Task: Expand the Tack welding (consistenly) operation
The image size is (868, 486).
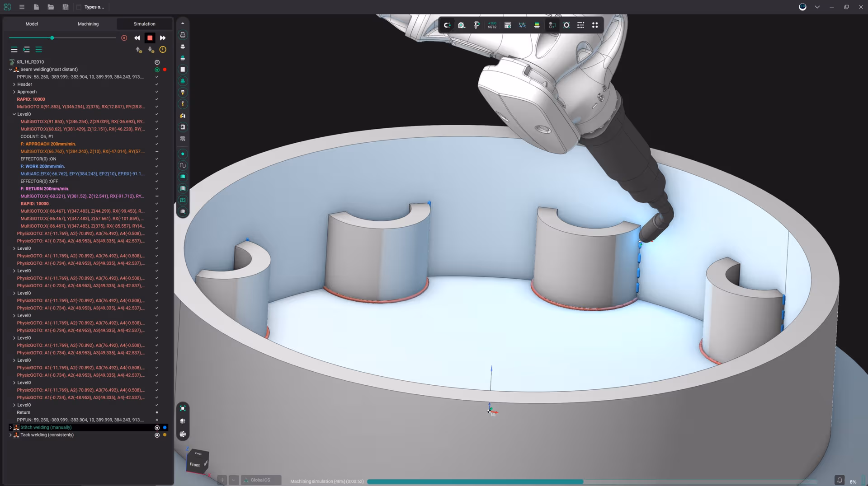Action: click(10, 435)
